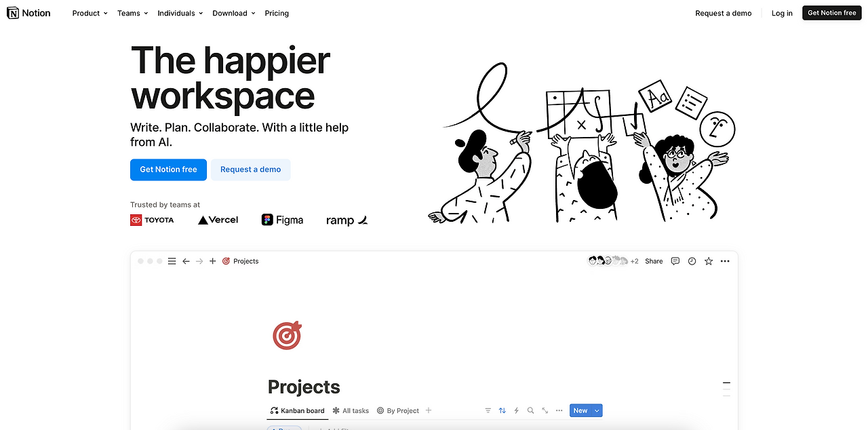
Task: Click the Figma logo
Action: 282,220
